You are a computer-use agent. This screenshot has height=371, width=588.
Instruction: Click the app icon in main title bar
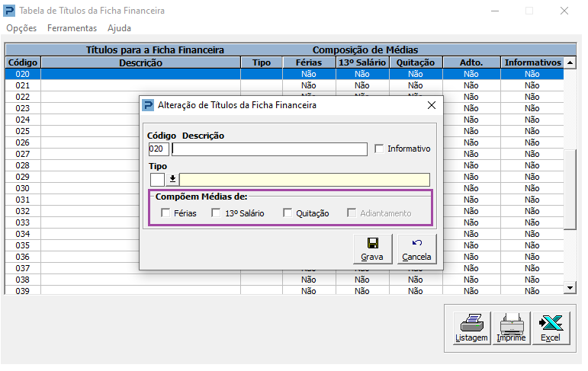point(8,11)
